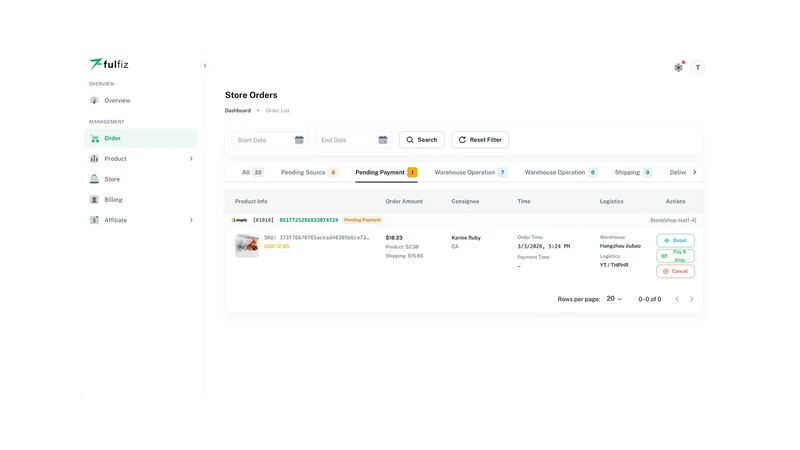Open the product thumbnail image
Image resolution: width=800 pixels, height=450 pixels.
[x=247, y=245]
